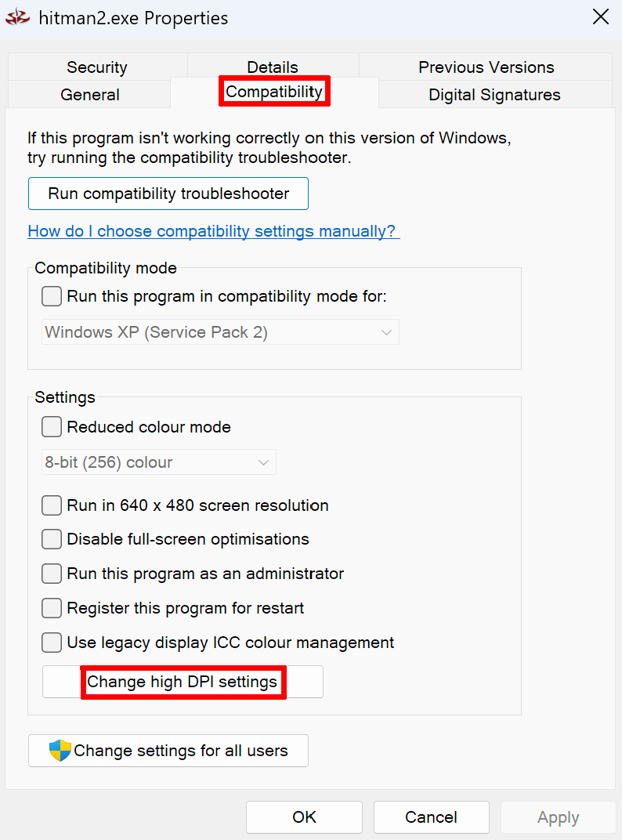
Task: Click the shield icon on all-users button
Action: pos(60,751)
